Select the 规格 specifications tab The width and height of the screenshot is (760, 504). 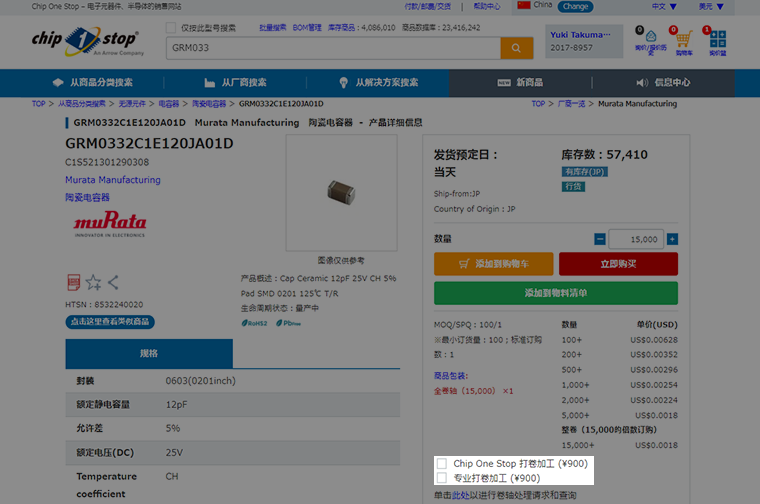coord(149,353)
